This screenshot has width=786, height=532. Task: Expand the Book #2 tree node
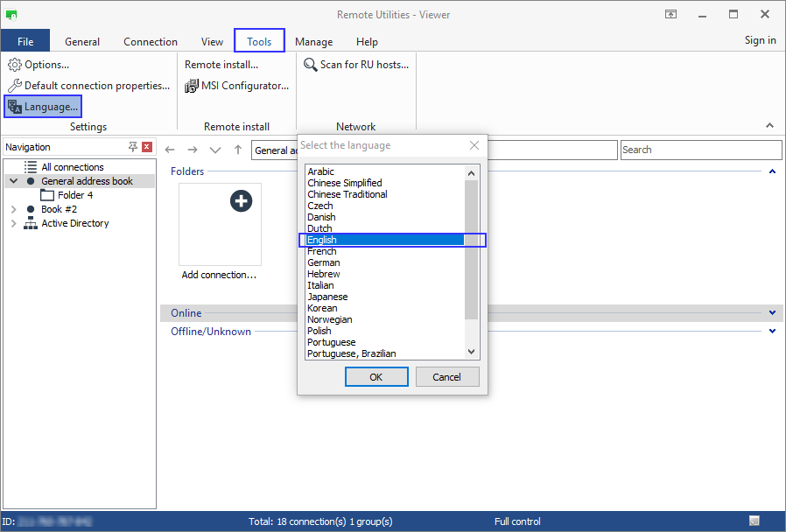pyautogui.click(x=13, y=210)
